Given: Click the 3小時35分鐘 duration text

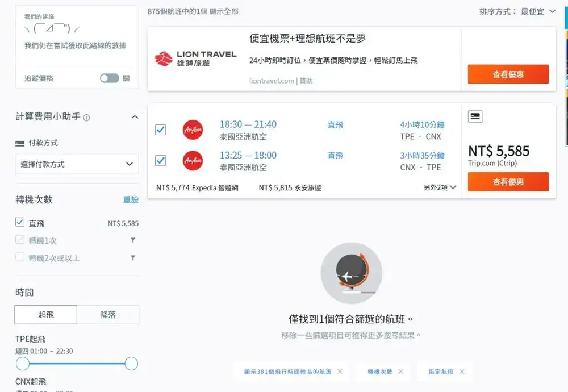Looking at the screenshot, I should pyautogui.click(x=423, y=156).
